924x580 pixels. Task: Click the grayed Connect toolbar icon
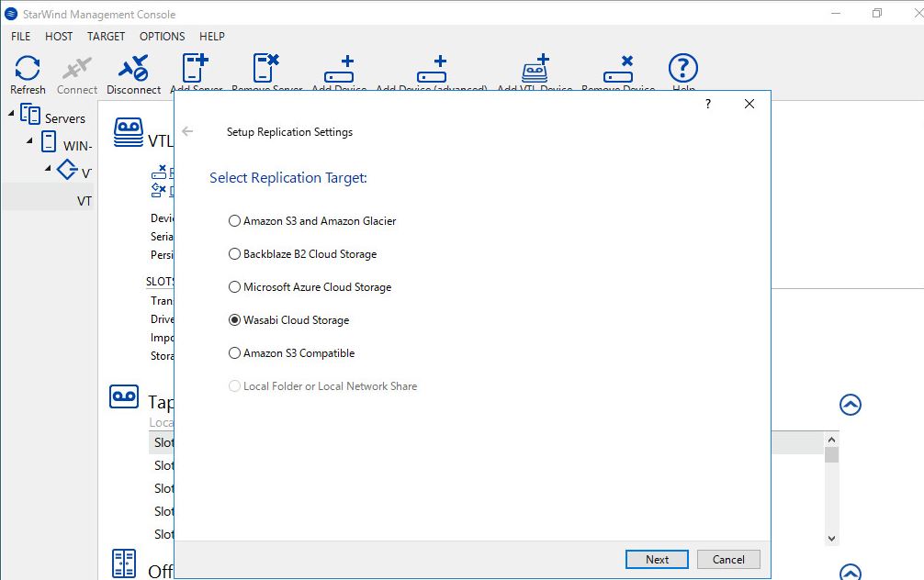pyautogui.click(x=76, y=69)
